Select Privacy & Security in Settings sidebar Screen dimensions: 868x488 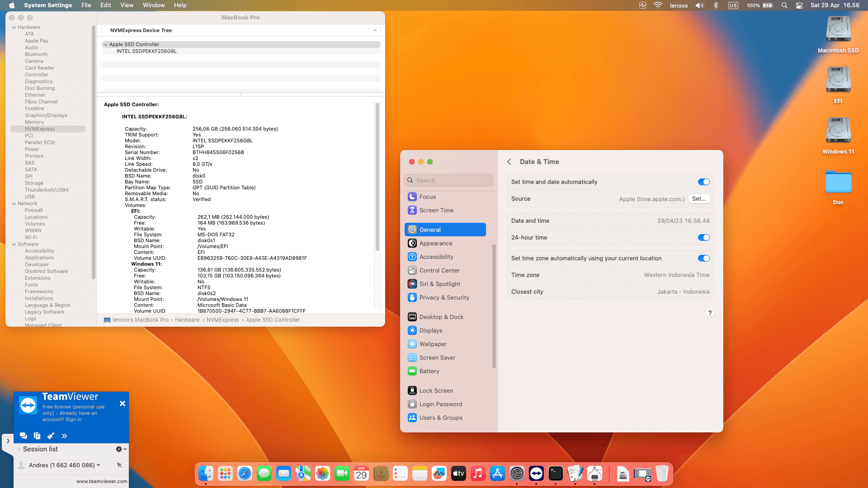tap(445, 298)
